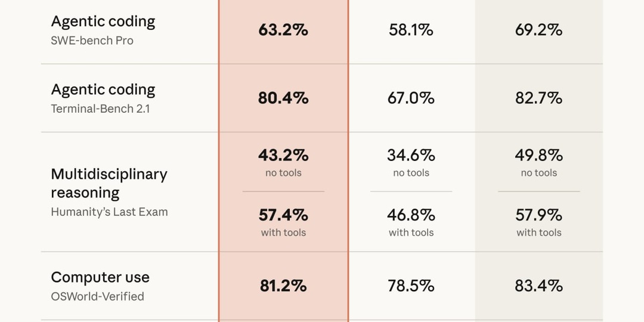The height and width of the screenshot is (322, 644).
Task: Click the 58.1% SWE-bench Pro score
Action: (411, 30)
